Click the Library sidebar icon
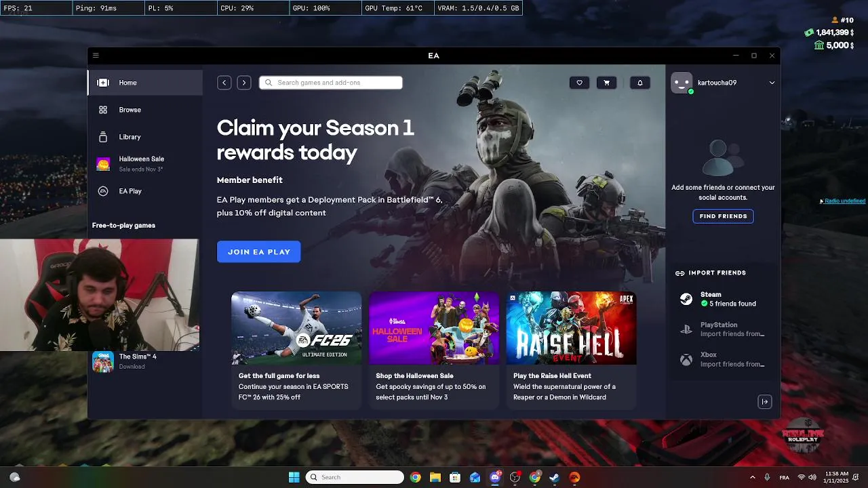 (x=103, y=137)
